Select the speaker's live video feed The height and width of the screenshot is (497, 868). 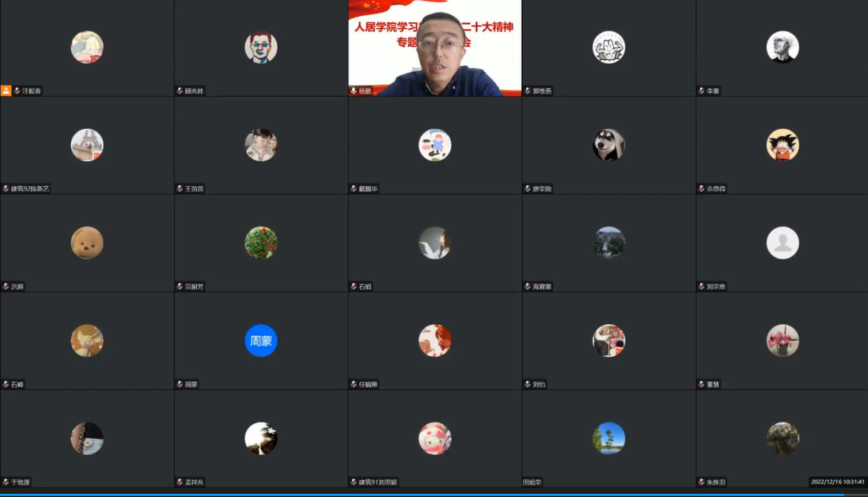coord(435,49)
